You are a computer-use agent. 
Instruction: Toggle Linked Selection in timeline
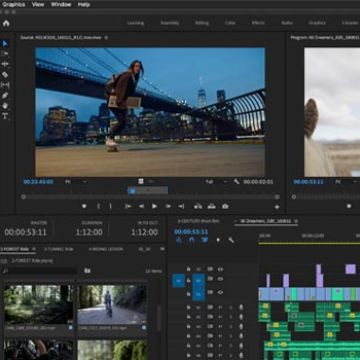(205, 240)
